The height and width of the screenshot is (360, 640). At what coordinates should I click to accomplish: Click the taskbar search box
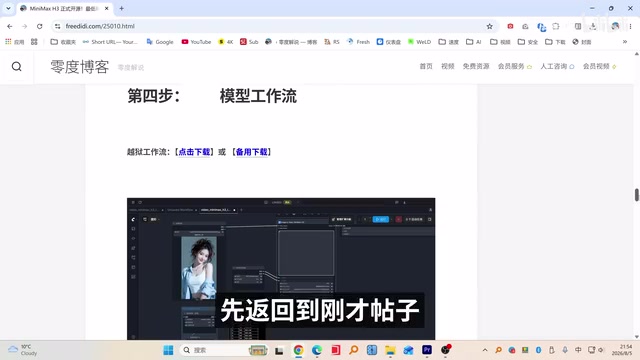pyautogui.click(x=223, y=350)
